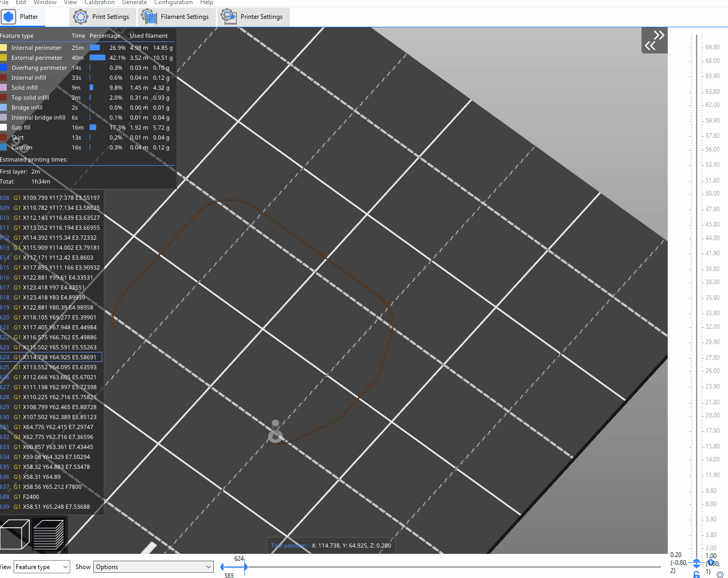Click the Help menu item

point(207,3)
